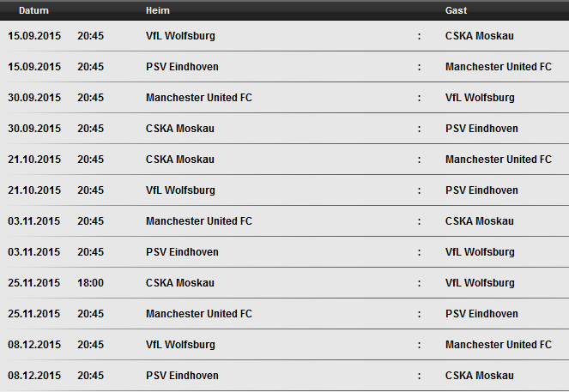Click VfL Wolfsburg guest on 03.11.2015

coord(480,251)
